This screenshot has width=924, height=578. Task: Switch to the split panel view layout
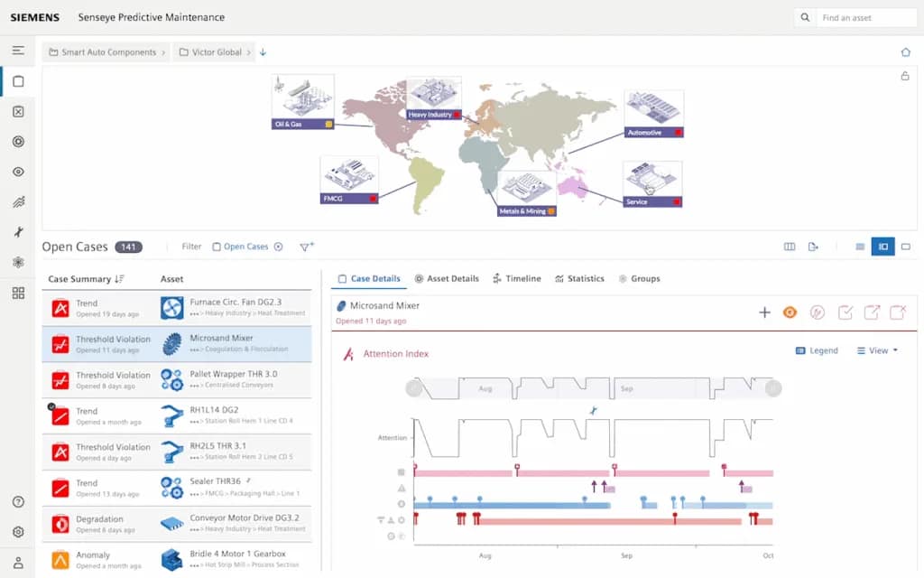882,247
